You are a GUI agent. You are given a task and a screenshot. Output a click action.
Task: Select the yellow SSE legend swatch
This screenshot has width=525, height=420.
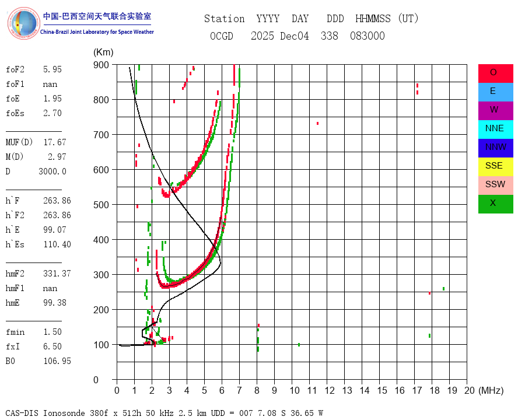495,167
